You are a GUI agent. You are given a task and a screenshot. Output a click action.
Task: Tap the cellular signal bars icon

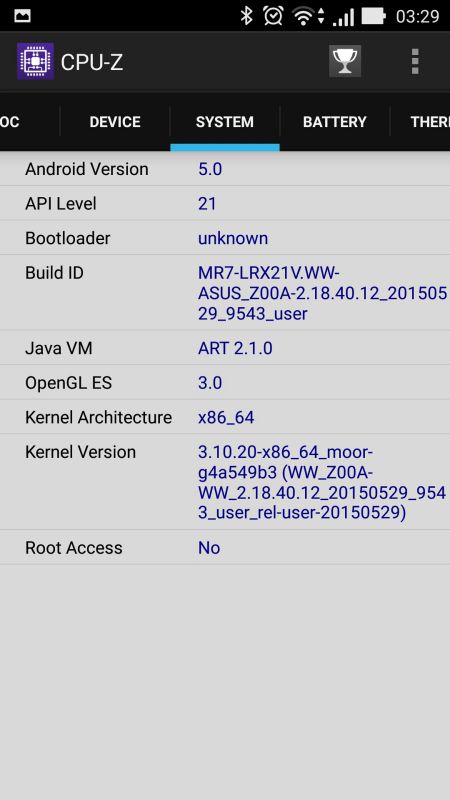tap(343, 17)
